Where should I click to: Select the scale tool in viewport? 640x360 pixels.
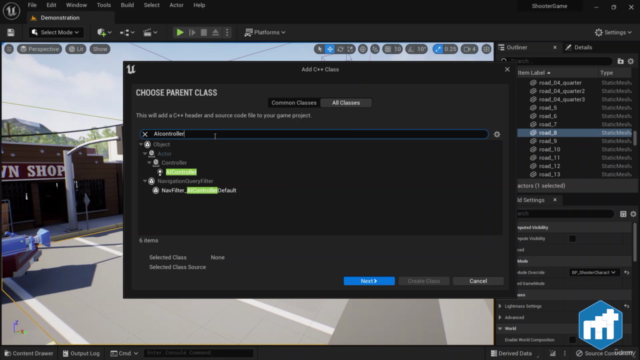coord(350,49)
